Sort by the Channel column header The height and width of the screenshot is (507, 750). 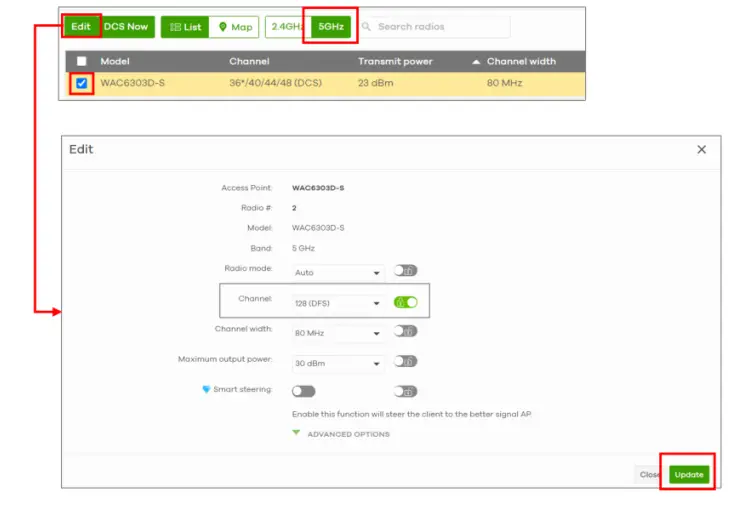click(249, 61)
